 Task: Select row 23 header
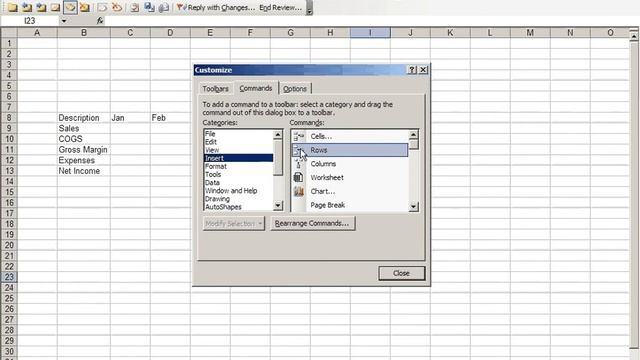[9, 277]
